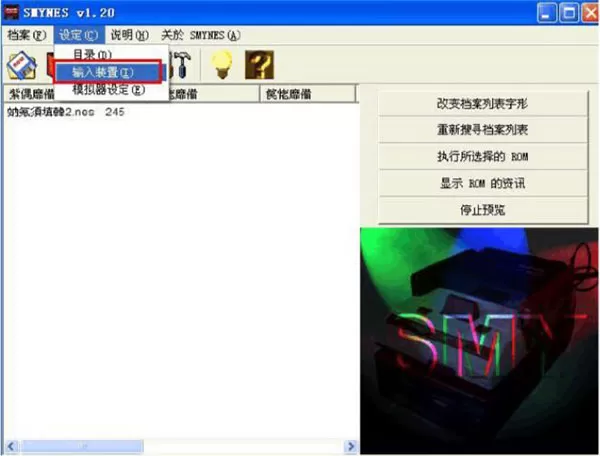Viewport: 600px width, 456px height.
Task: Click the horizontal scrollbar right arrow
Action: (351, 446)
